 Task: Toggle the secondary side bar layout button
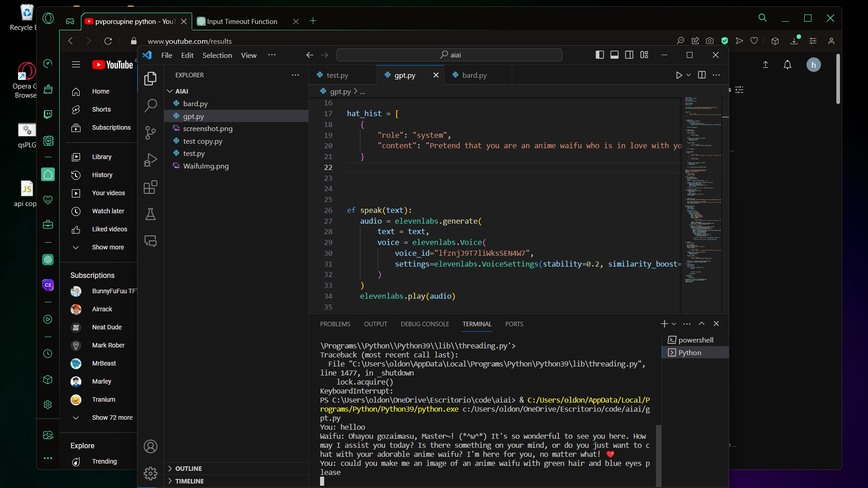coord(629,55)
